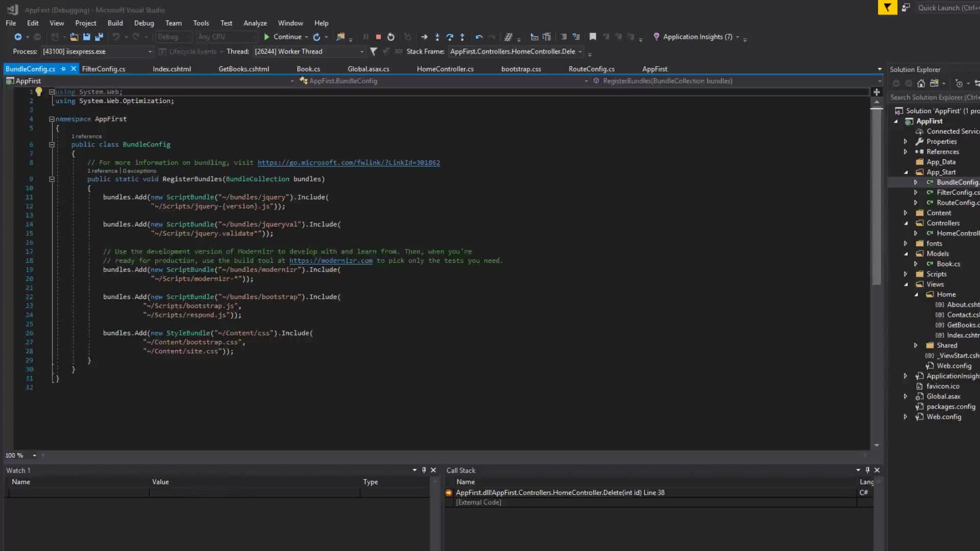Screen dimensions: 980x551
Task: Click the Show Next Statement arrow
Action: (x=424, y=37)
